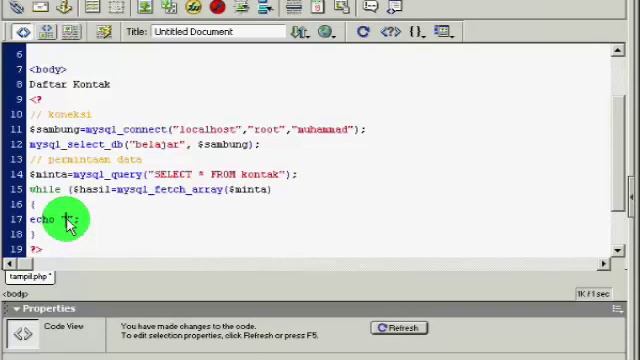Open the Code Navigation braces dropdown
Image resolution: width=640 pixels, height=360 pixels.
417,32
